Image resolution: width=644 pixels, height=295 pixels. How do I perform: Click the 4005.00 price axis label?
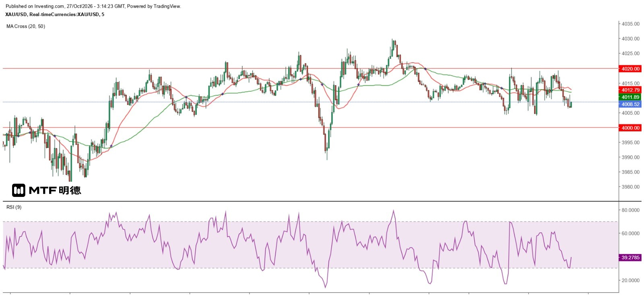[630, 113]
